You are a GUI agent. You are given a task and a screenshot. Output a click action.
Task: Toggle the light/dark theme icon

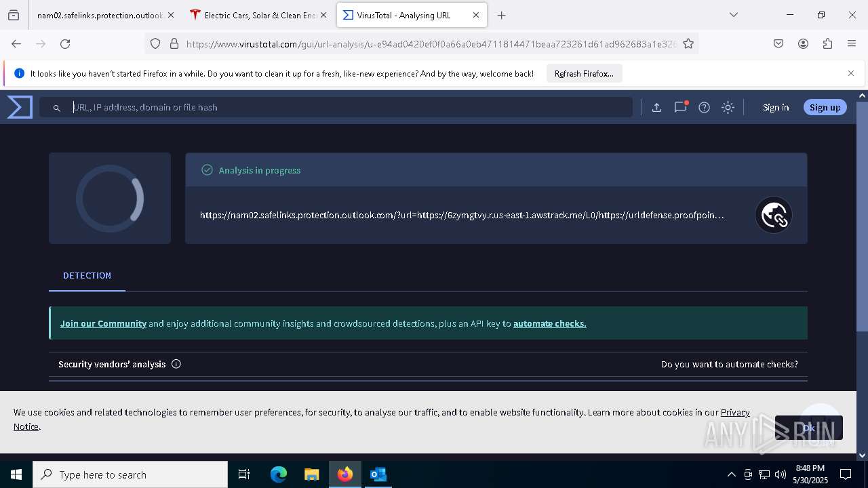[728, 107]
